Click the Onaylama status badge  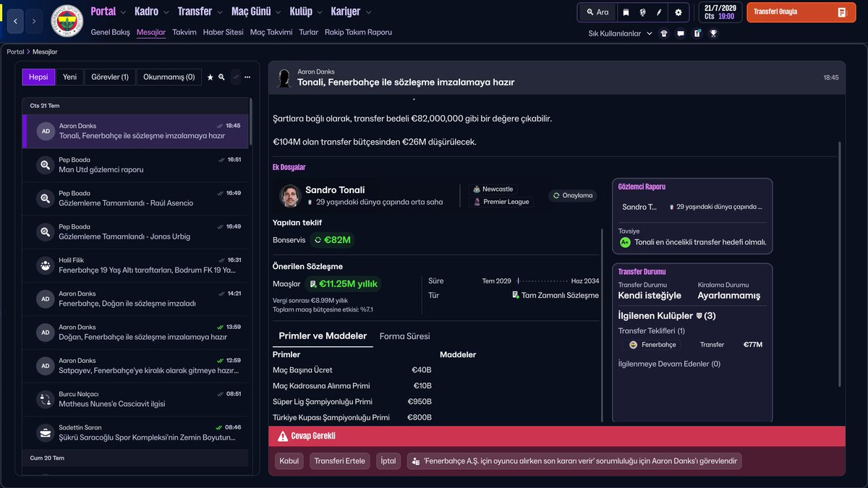(x=572, y=195)
